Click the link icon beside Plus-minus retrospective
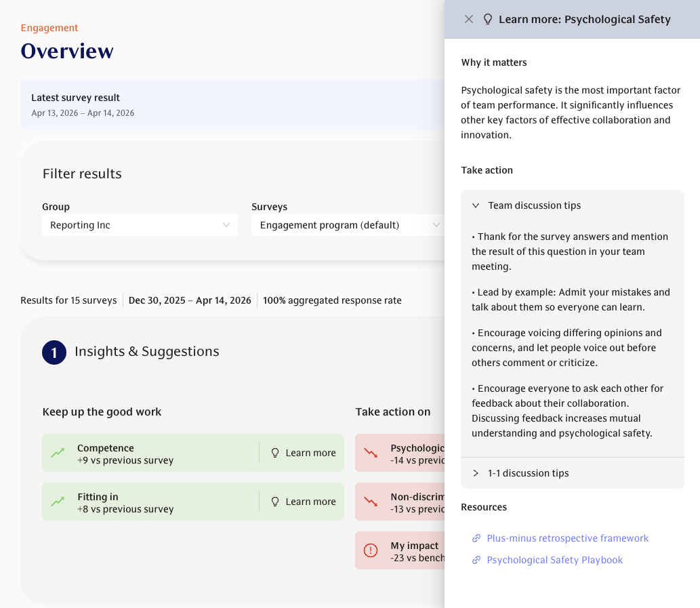 [476, 538]
